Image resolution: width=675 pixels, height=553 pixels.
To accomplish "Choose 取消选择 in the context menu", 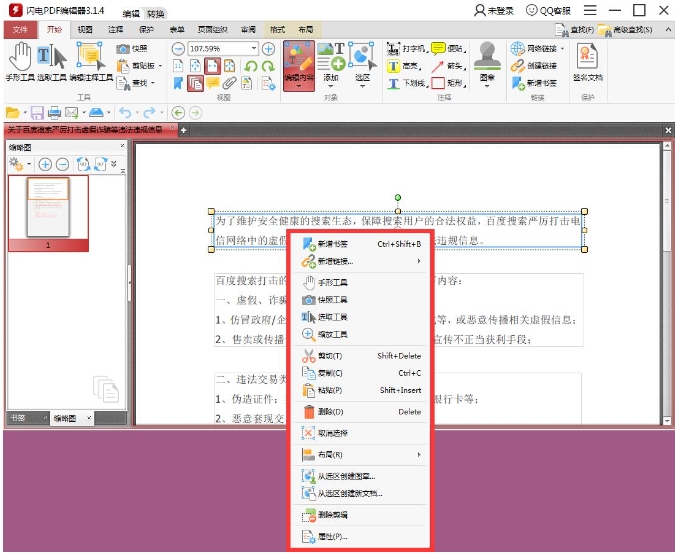I will 361,433.
